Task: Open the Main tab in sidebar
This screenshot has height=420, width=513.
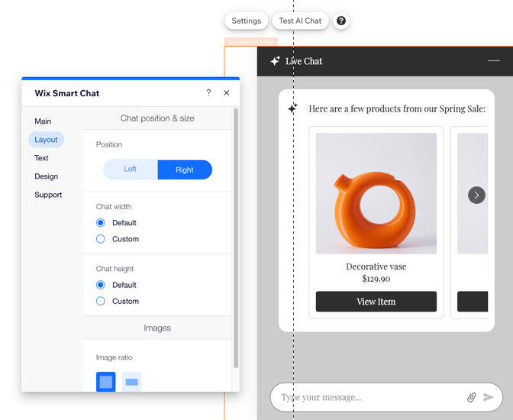Action: [43, 121]
